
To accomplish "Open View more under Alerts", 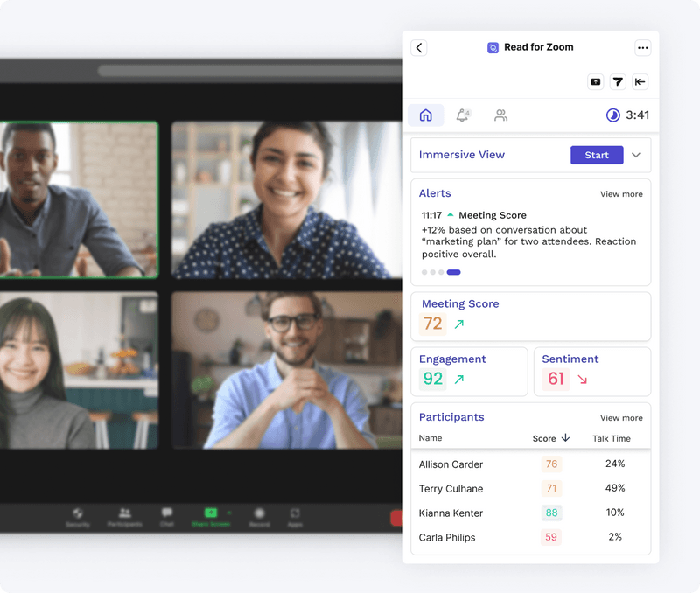I will [x=621, y=194].
